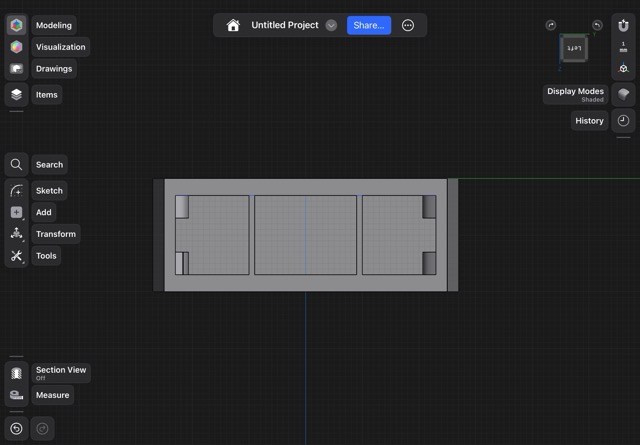Toggle the snapping magnet icon
Viewport: 640px width, 445px height.
coord(623,25)
